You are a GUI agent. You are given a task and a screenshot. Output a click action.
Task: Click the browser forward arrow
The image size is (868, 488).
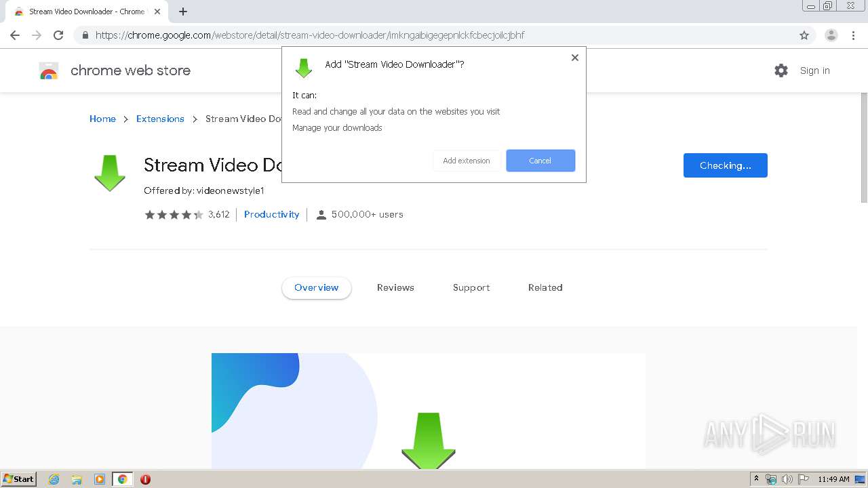point(37,35)
